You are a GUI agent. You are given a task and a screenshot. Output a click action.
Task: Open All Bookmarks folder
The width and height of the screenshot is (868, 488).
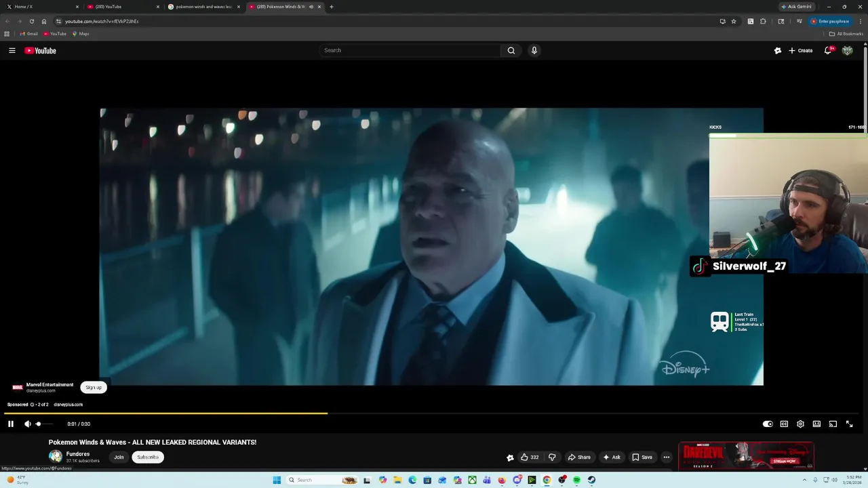(x=846, y=34)
